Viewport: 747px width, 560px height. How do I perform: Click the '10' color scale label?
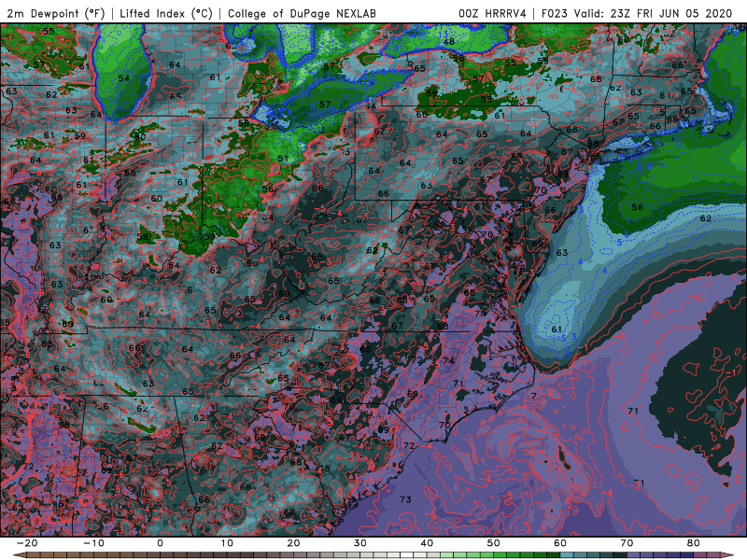227,543
